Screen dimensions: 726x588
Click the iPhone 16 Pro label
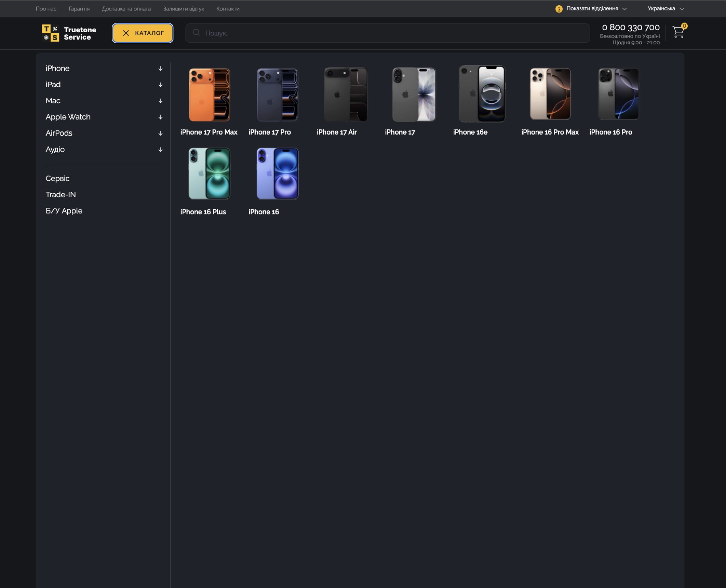pos(611,132)
